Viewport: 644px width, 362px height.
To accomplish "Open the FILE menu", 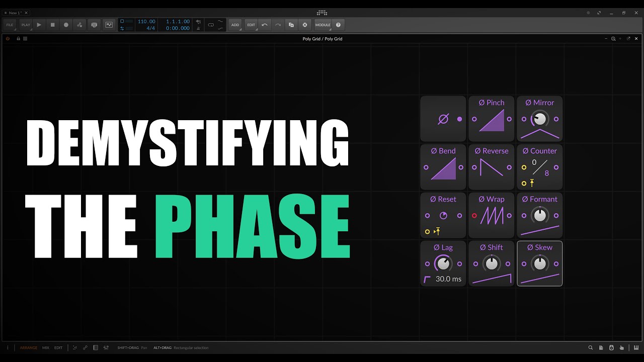I will point(10,25).
